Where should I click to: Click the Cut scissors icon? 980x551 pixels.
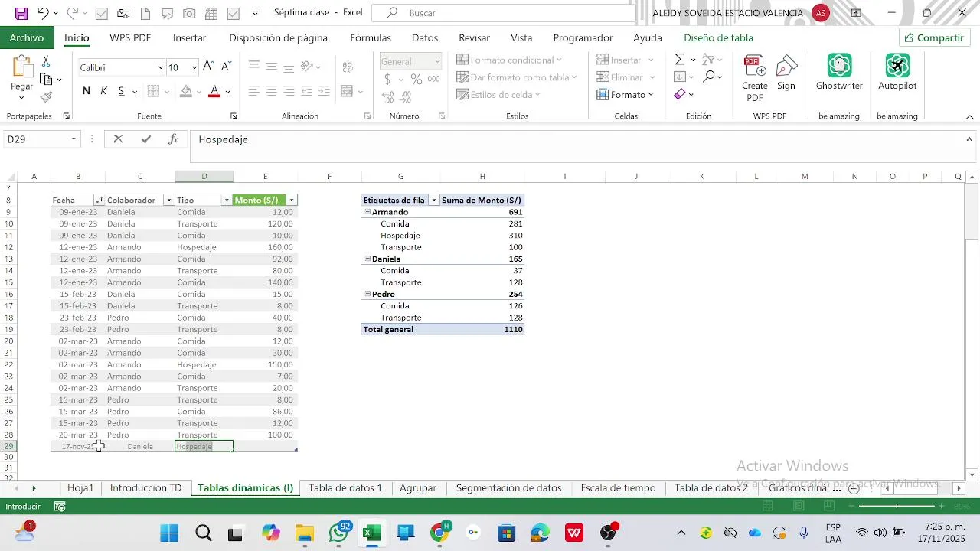[46, 61]
